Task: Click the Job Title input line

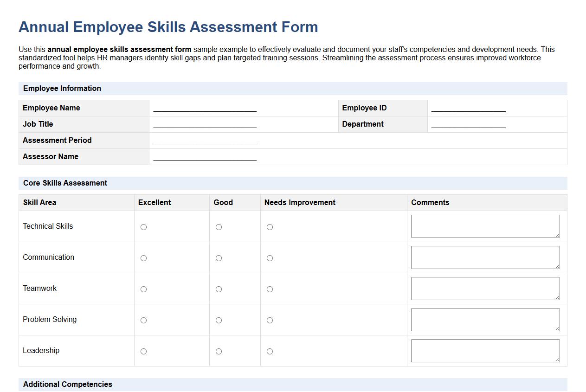Action: pyautogui.click(x=205, y=124)
